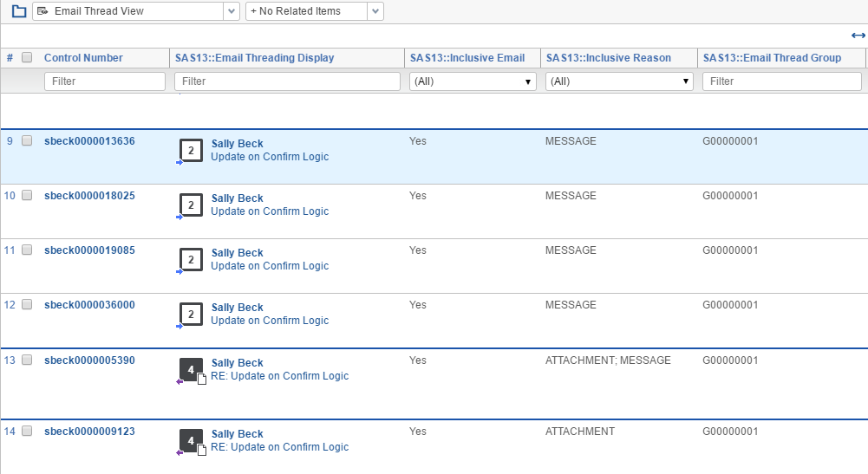Open the Inclusive Email (All) filter dropdown
This screenshot has height=474, width=868.
click(x=473, y=81)
